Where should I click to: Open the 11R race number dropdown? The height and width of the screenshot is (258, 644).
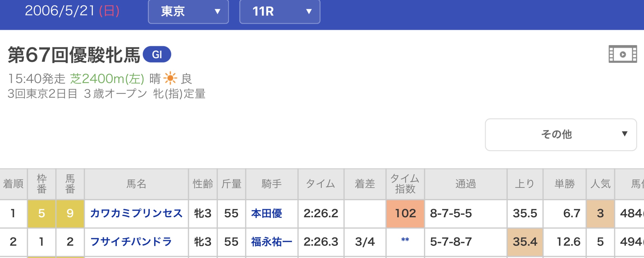point(280,11)
